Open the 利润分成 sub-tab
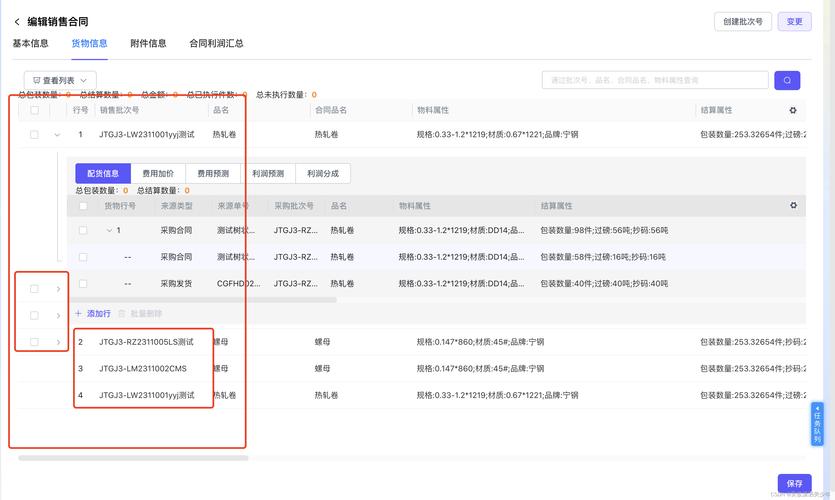 tap(323, 174)
